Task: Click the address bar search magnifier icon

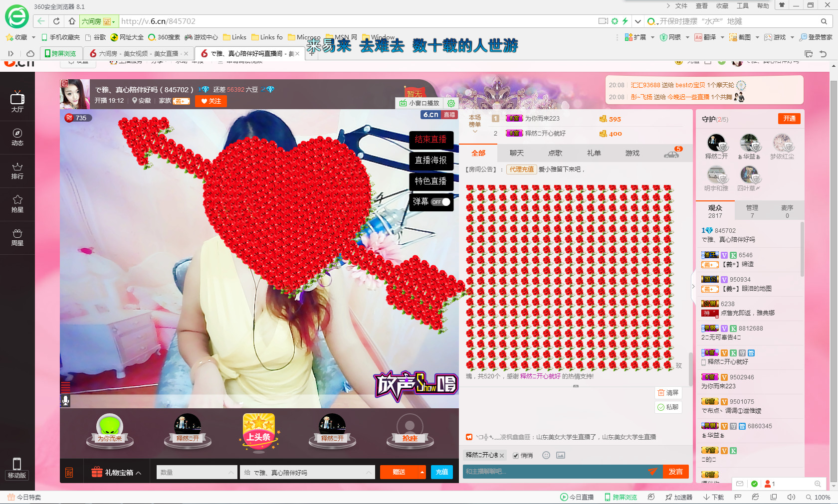Action: (x=824, y=21)
